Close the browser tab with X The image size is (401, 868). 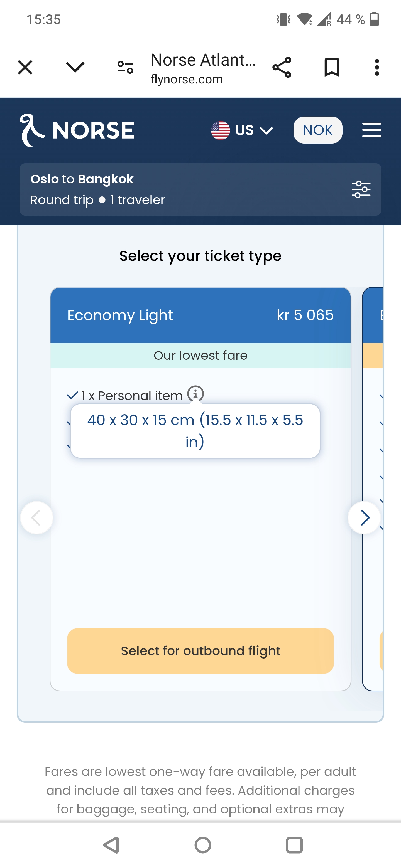[25, 67]
